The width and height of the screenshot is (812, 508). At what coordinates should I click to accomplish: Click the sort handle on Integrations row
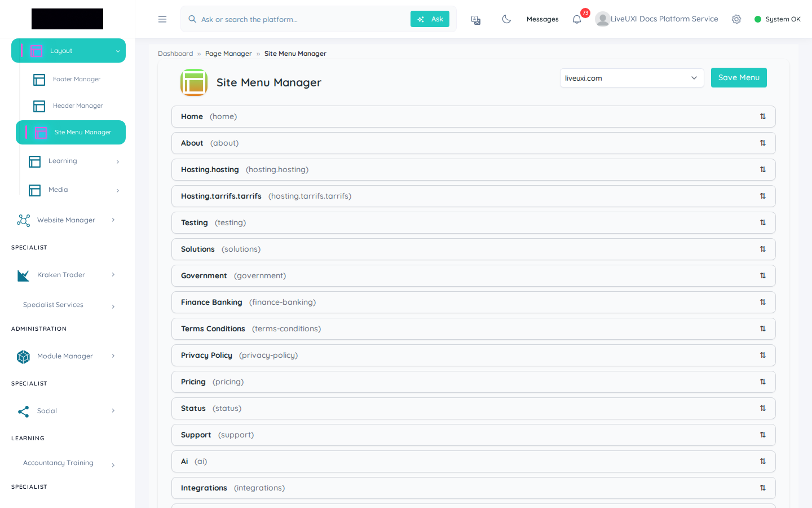763,488
